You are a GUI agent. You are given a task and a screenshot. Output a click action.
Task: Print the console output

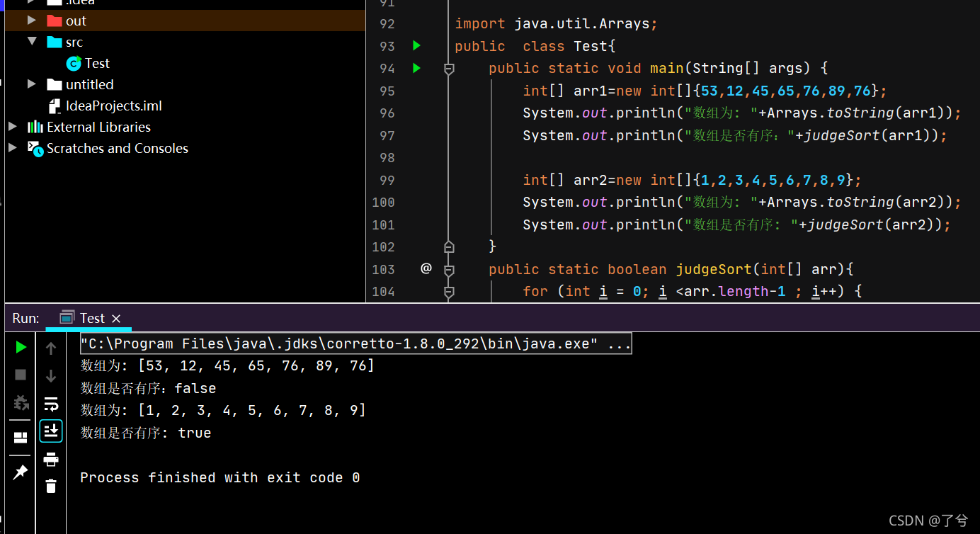(x=51, y=460)
